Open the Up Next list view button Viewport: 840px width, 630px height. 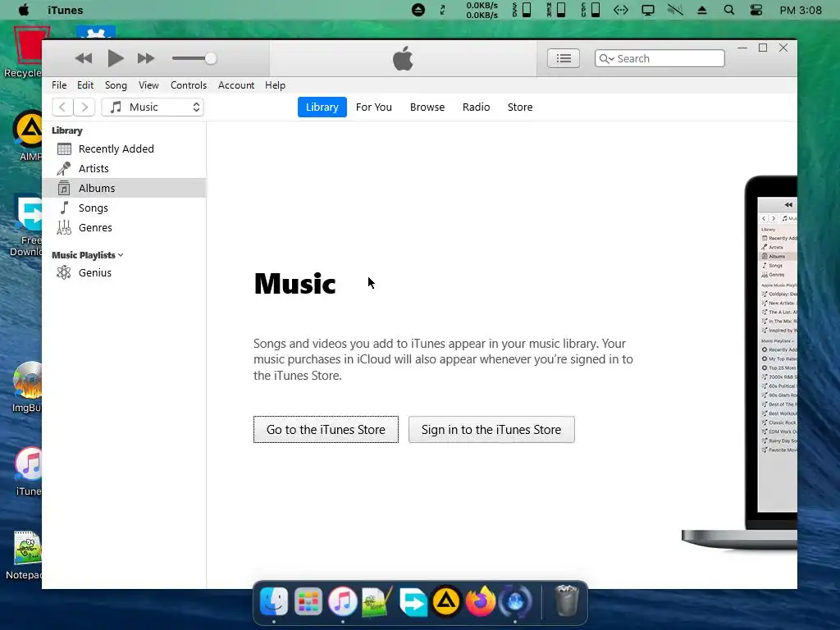pyautogui.click(x=563, y=58)
